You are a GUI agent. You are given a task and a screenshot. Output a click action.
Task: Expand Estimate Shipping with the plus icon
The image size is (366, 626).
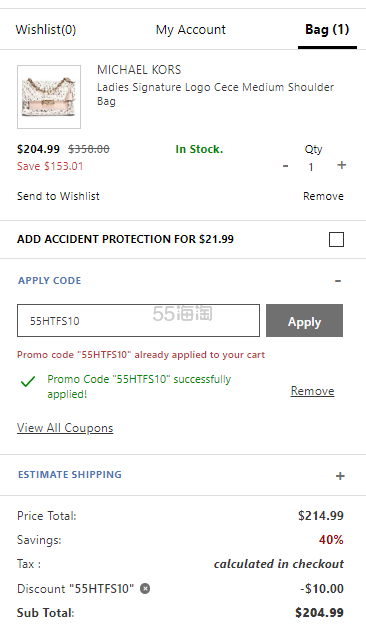pyautogui.click(x=340, y=476)
